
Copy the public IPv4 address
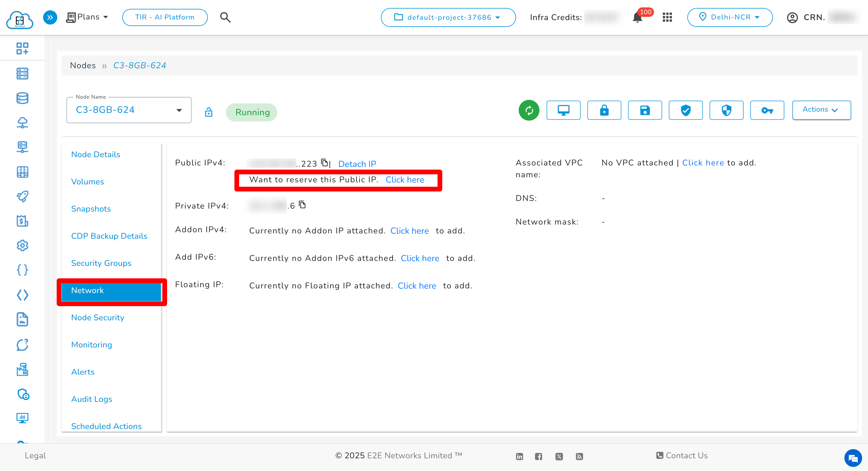(324, 163)
